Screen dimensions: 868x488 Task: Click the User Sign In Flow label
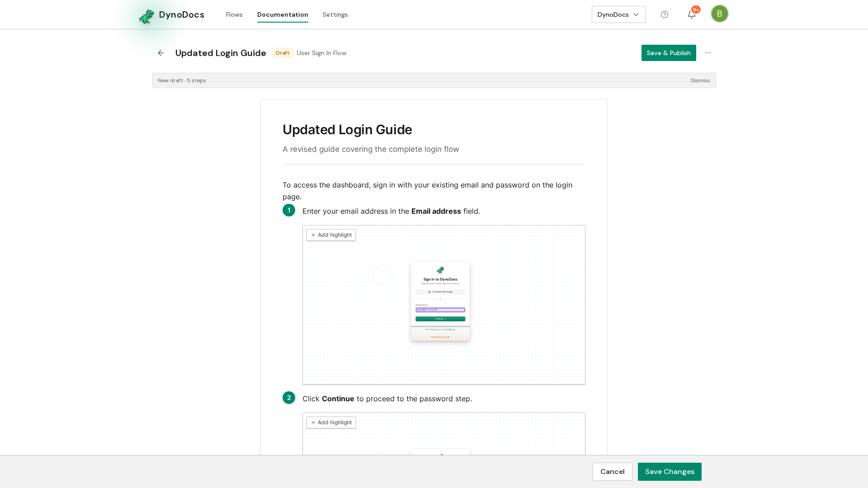[322, 53]
